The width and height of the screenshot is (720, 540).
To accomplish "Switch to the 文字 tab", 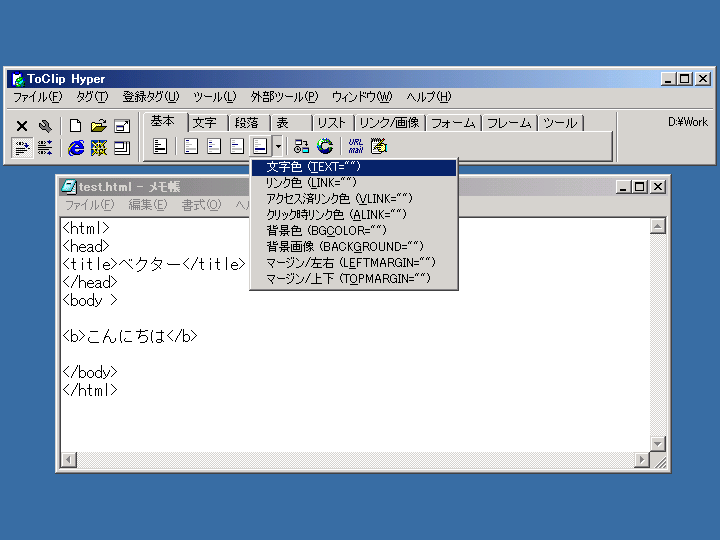I will [x=208, y=123].
